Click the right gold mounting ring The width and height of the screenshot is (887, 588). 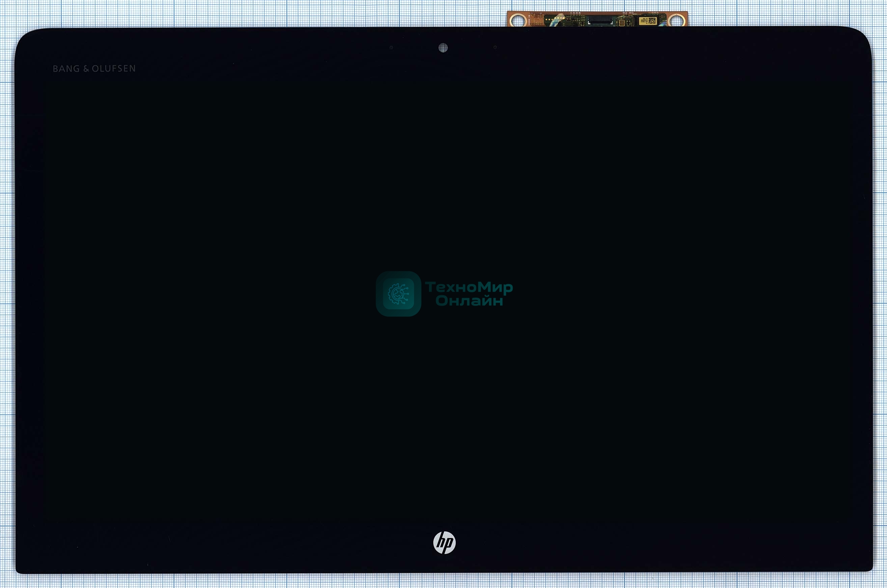(676, 20)
